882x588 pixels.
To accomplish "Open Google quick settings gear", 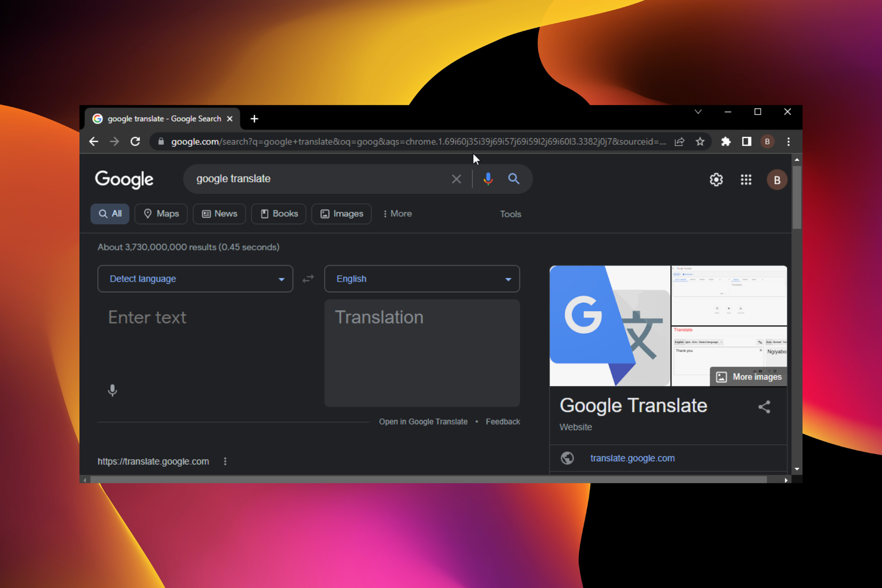I will pos(716,180).
